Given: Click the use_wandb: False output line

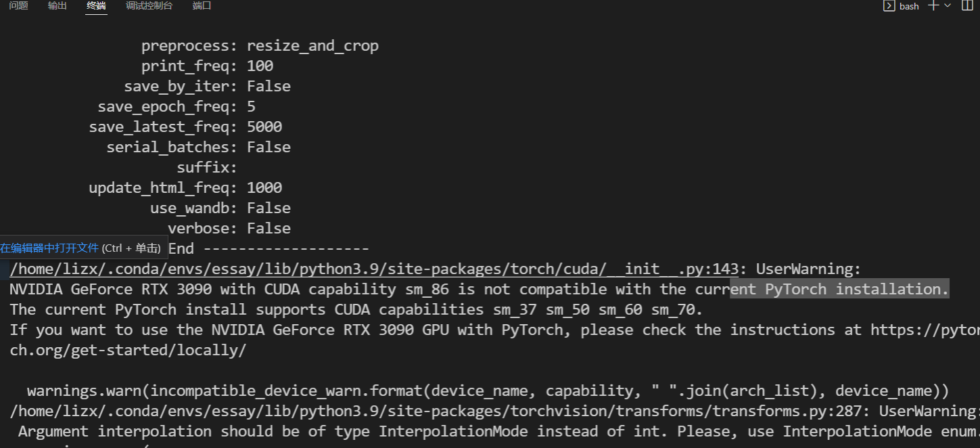Looking at the screenshot, I should [220, 208].
